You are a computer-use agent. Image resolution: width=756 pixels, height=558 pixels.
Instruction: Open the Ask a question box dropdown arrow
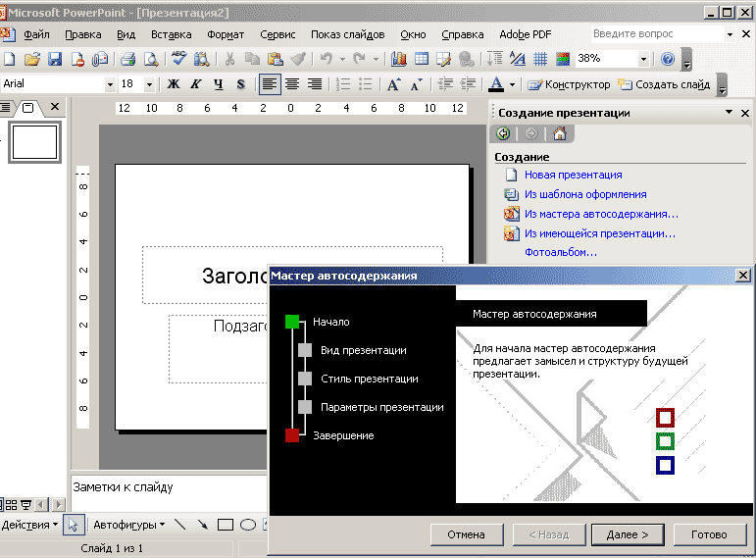[730, 34]
